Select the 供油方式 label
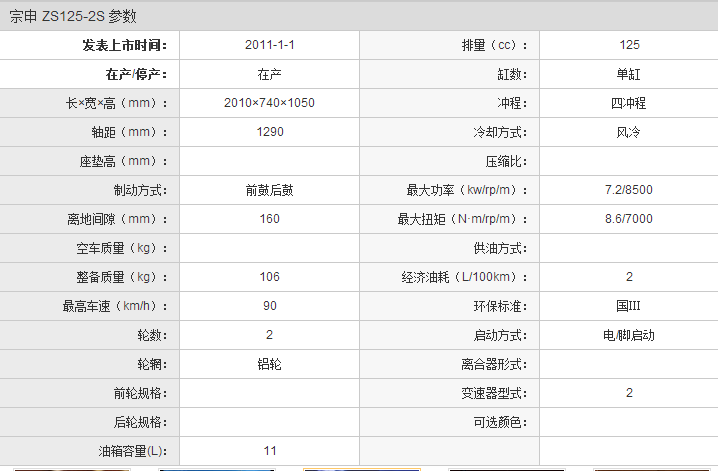The image size is (718, 471). coord(500,248)
